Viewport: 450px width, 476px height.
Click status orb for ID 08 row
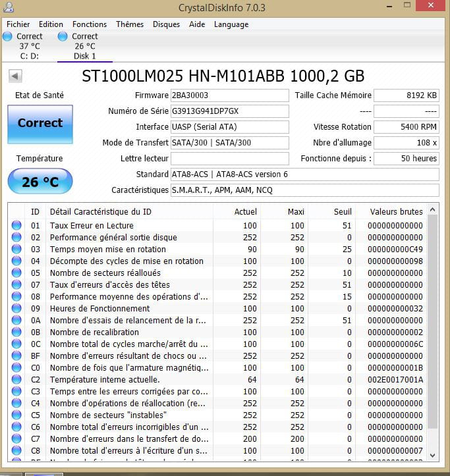pyautogui.click(x=16, y=296)
